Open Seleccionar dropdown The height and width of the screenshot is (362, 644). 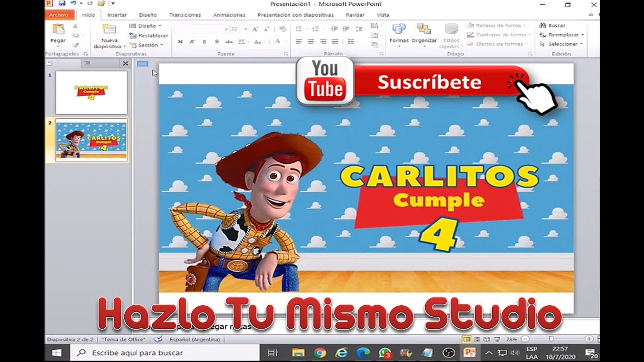click(561, 44)
